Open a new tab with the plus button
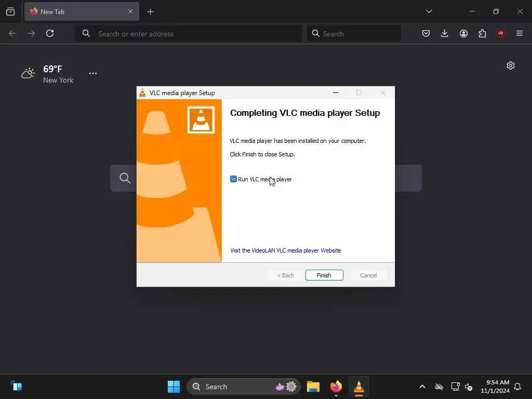 (150, 12)
